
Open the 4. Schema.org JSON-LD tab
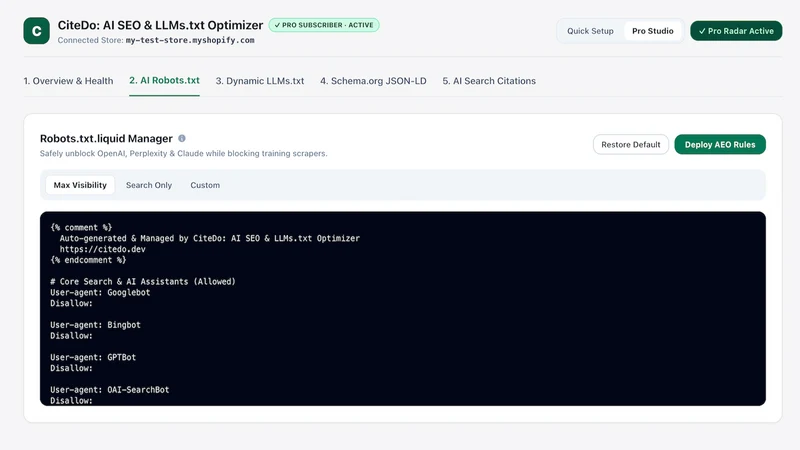373,81
